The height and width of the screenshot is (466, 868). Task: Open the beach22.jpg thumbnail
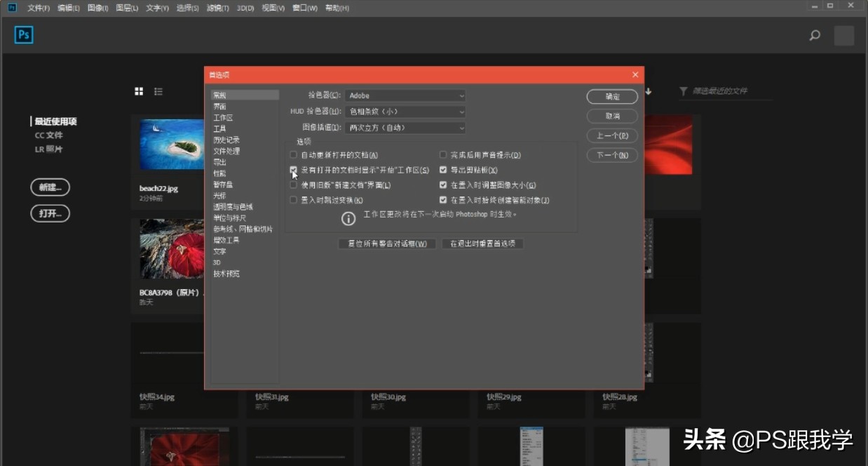coord(171,145)
